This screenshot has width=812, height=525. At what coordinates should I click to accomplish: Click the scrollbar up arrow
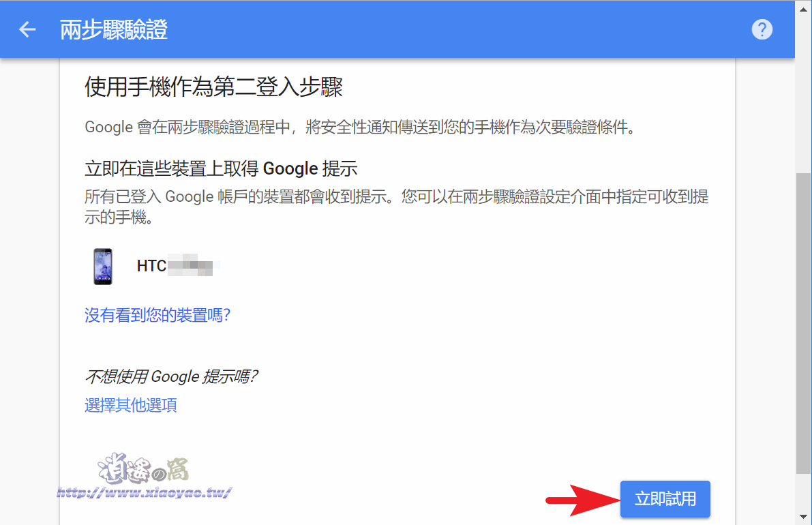point(803,9)
